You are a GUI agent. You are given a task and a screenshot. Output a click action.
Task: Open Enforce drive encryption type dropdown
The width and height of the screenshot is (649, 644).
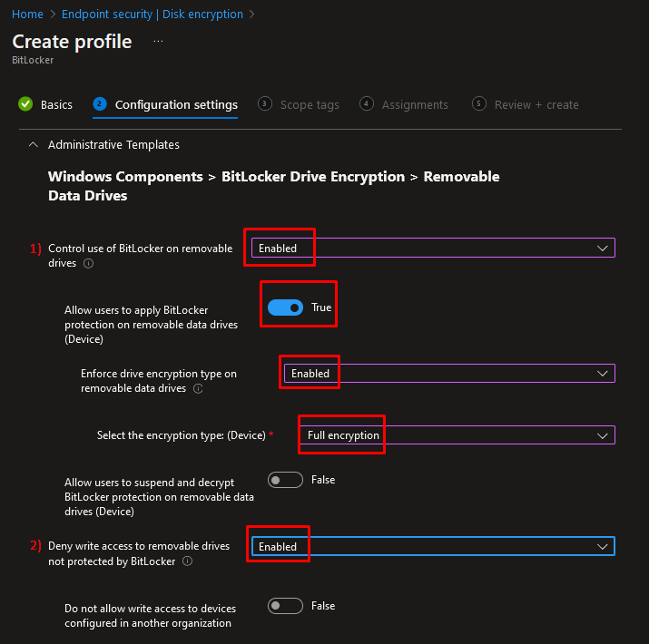[x=449, y=374]
